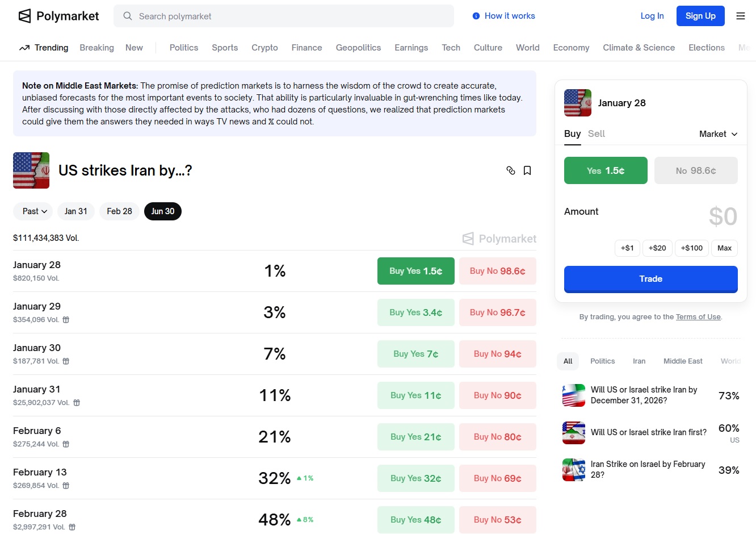Image resolution: width=756 pixels, height=534 pixels.
Task: Click the Polymarket logo icon
Action: coord(25,16)
